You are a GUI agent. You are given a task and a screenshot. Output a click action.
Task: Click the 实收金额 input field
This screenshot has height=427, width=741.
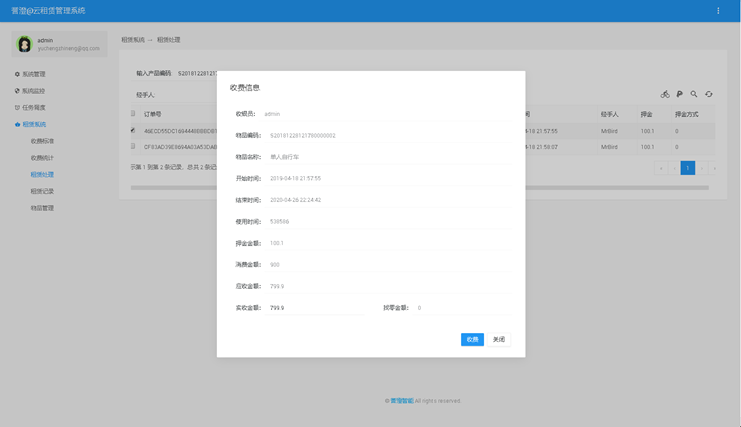316,308
